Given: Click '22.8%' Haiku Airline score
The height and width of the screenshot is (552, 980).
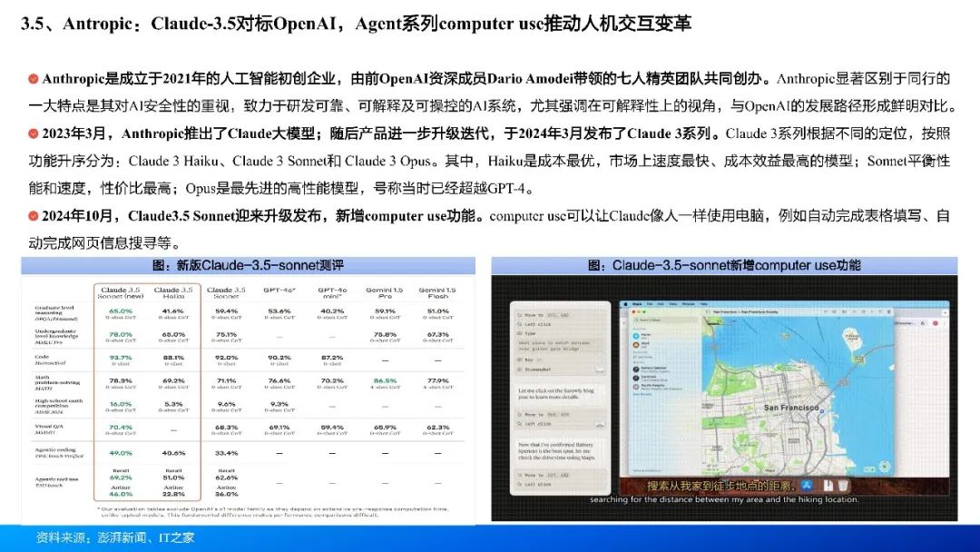Looking at the screenshot, I should [173, 493].
